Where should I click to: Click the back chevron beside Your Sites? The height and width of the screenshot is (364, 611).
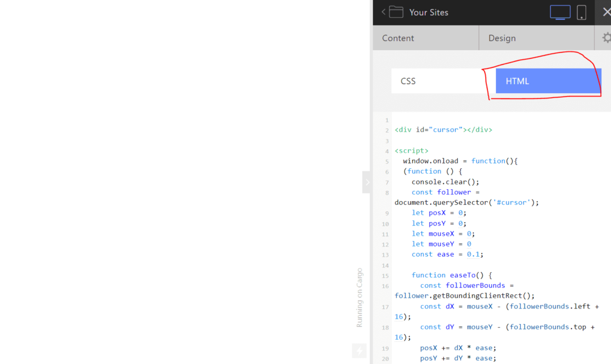[384, 12]
